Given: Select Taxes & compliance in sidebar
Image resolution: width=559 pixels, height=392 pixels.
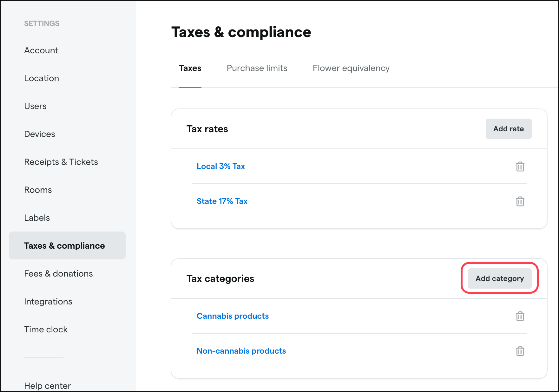Looking at the screenshot, I should coord(67,245).
